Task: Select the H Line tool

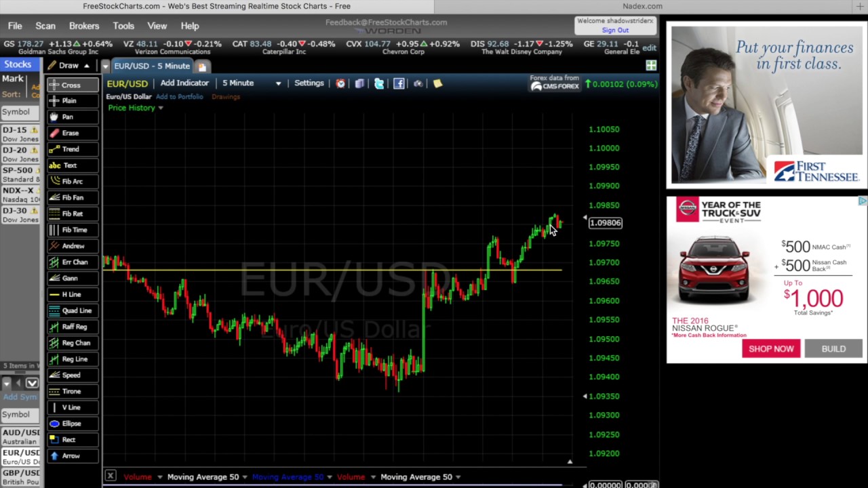Action: coord(73,294)
